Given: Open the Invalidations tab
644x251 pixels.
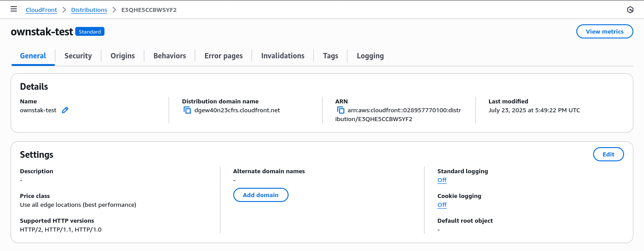Looking at the screenshot, I should tap(283, 56).
